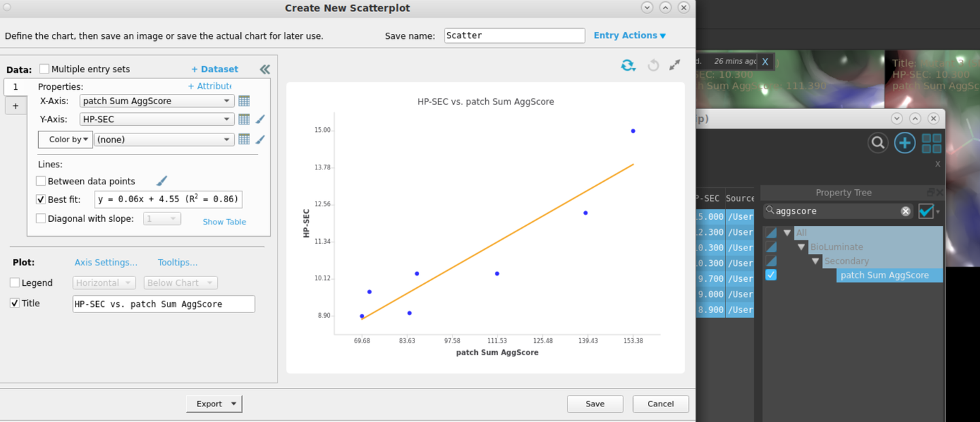The width and height of the screenshot is (980, 422).
Task: Open the Entry Actions menu
Action: click(630, 35)
